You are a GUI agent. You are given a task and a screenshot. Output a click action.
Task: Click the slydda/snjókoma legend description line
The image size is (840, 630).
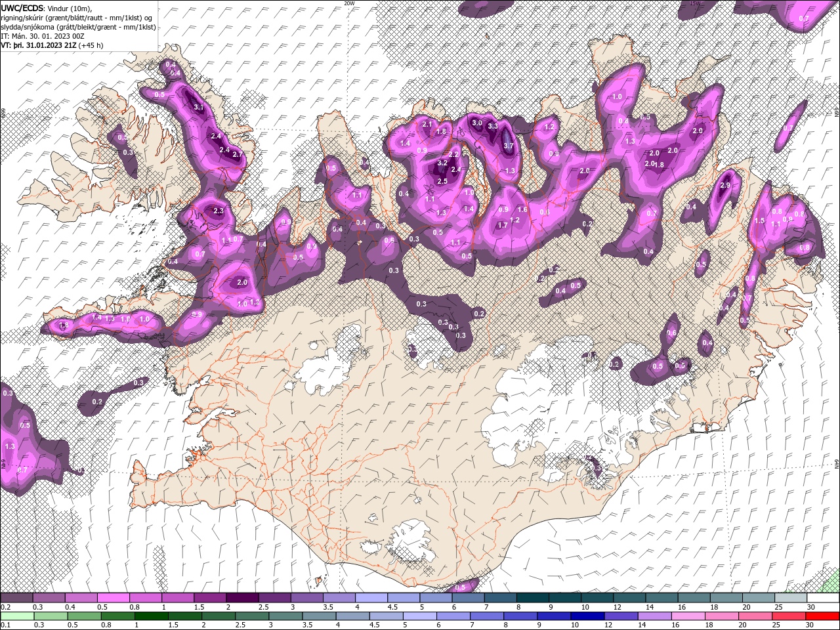click(x=78, y=27)
